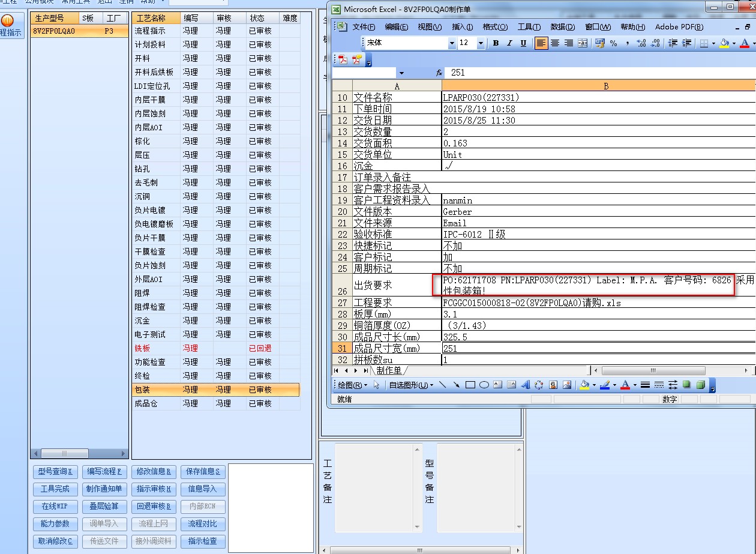756x554 pixels.
Task: Open the Adobe PDF(B) menu
Action: coord(679,27)
